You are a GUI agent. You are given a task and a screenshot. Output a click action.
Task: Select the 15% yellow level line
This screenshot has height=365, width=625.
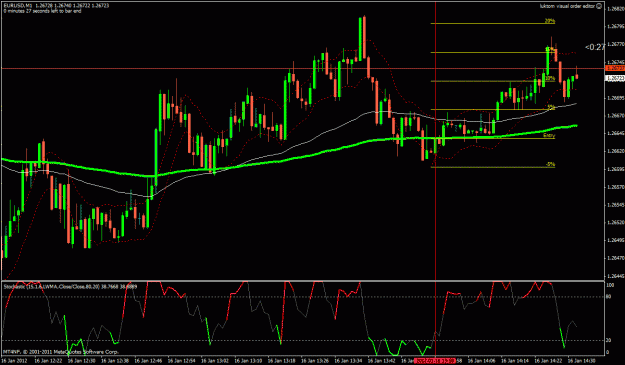[x=493, y=52]
